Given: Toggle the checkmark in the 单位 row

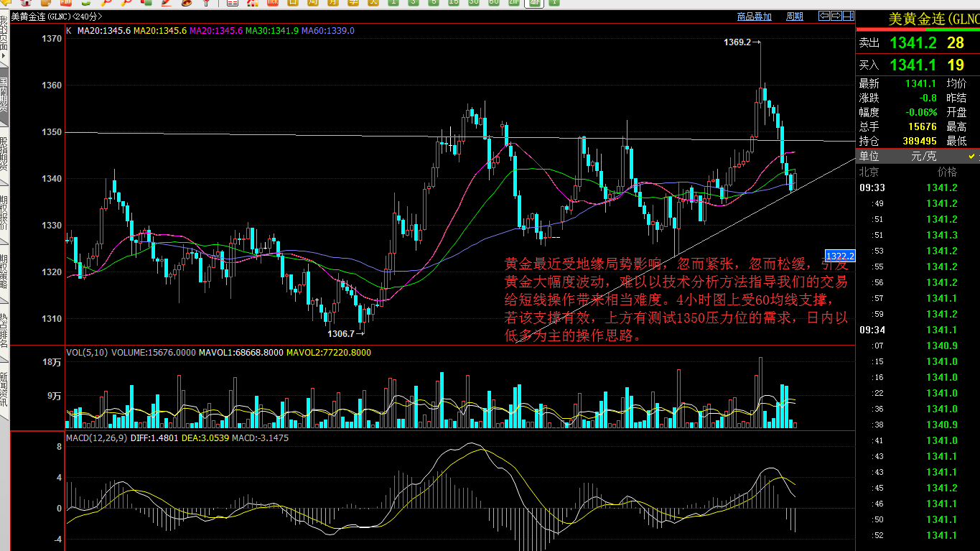Looking at the screenshot, I should coord(973,156).
